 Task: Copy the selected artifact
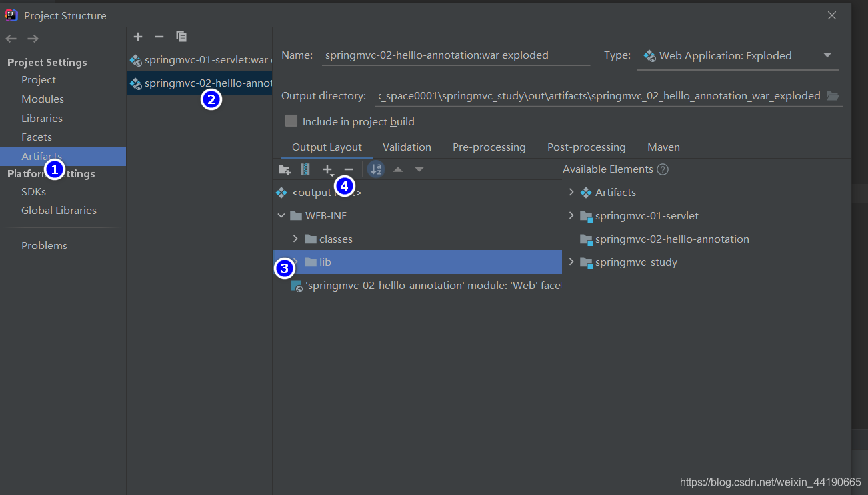181,37
